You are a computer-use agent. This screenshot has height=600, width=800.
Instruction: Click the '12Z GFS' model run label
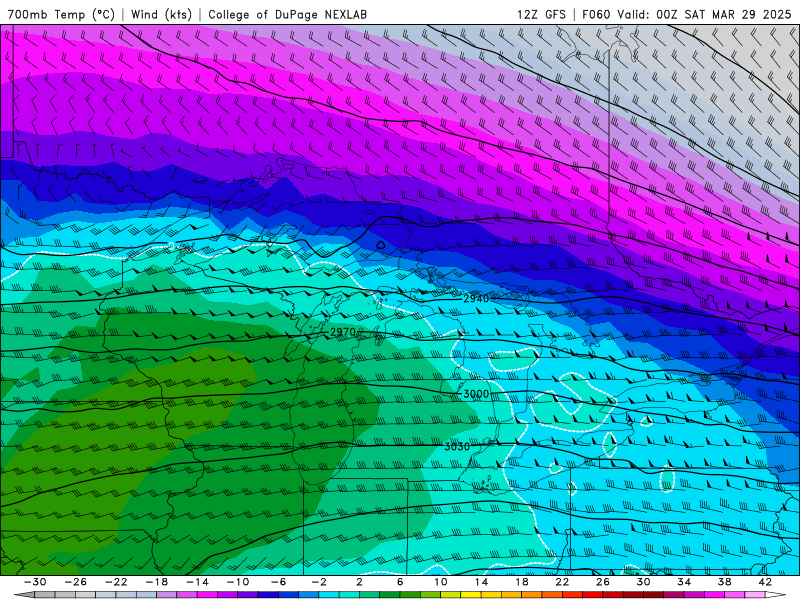point(541,14)
